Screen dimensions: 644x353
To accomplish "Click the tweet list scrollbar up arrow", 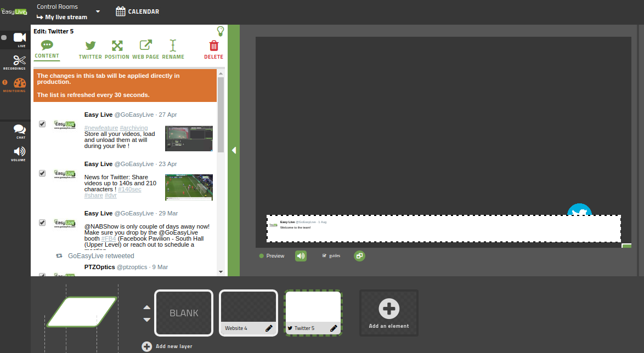I will pyautogui.click(x=221, y=73).
